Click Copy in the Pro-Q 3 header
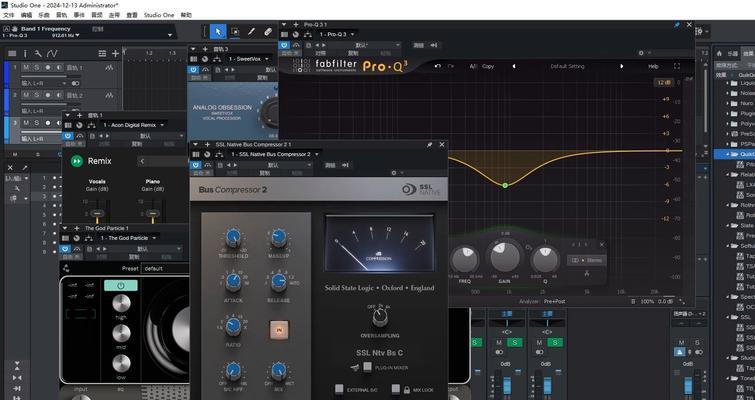Image resolution: width=755 pixels, height=400 pixels. (488, 66)
